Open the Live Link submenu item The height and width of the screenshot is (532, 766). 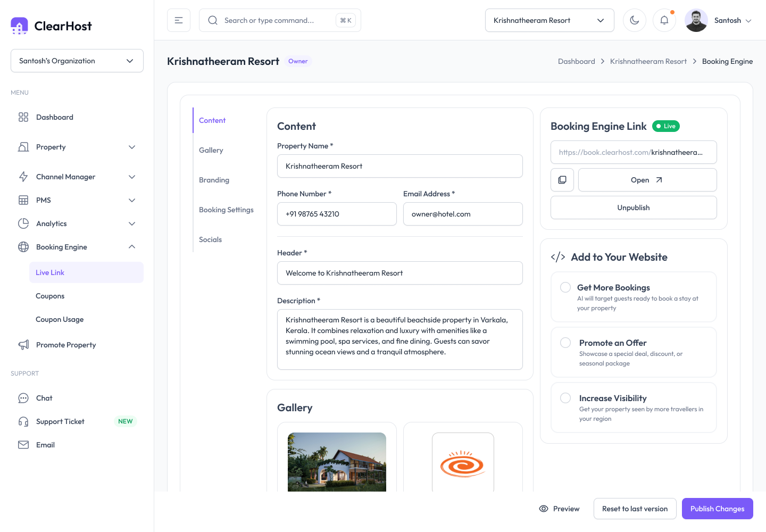86,272
